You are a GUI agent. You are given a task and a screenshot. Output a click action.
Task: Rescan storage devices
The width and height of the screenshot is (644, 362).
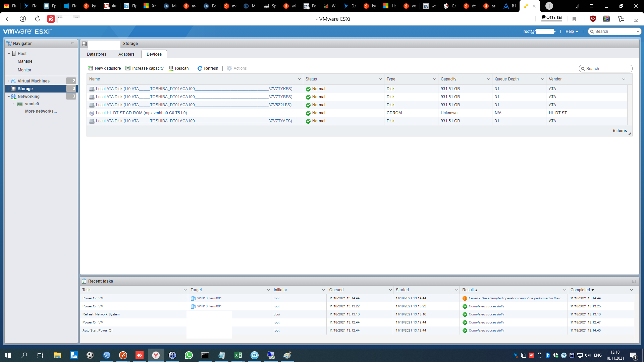(x=179, y=68)
